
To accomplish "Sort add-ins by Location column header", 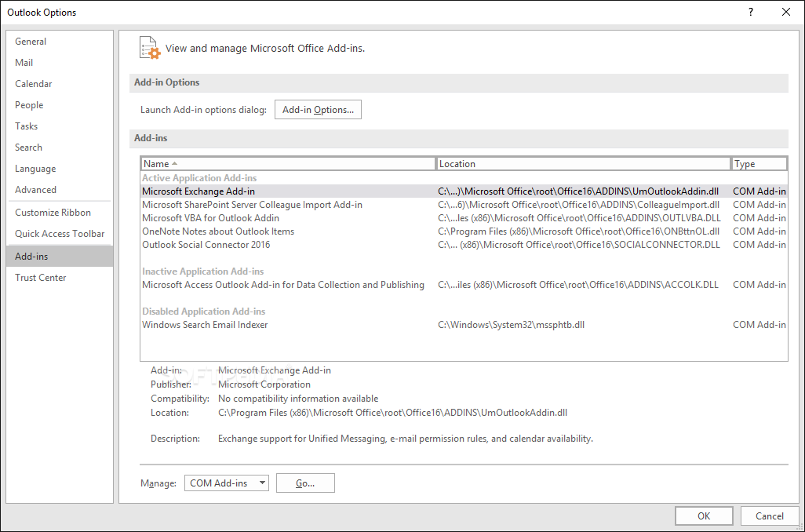I will pyautogui.click(x=583, y=164).
